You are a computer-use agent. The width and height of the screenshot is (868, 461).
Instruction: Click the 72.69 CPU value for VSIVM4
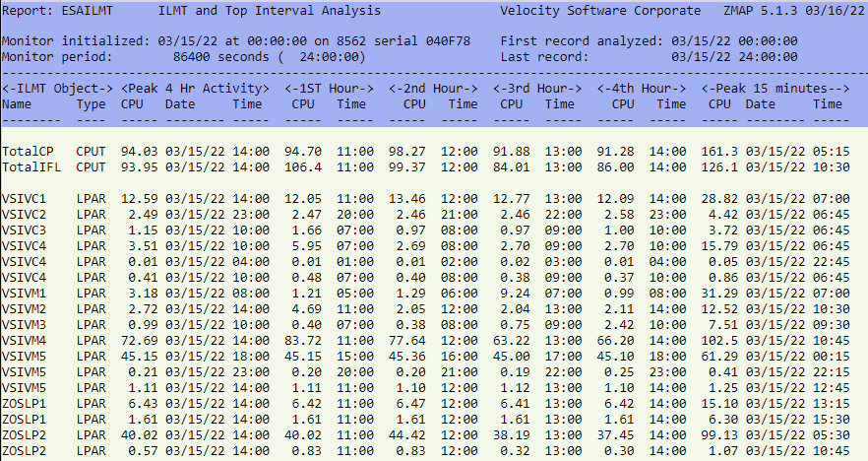point(139,340)
